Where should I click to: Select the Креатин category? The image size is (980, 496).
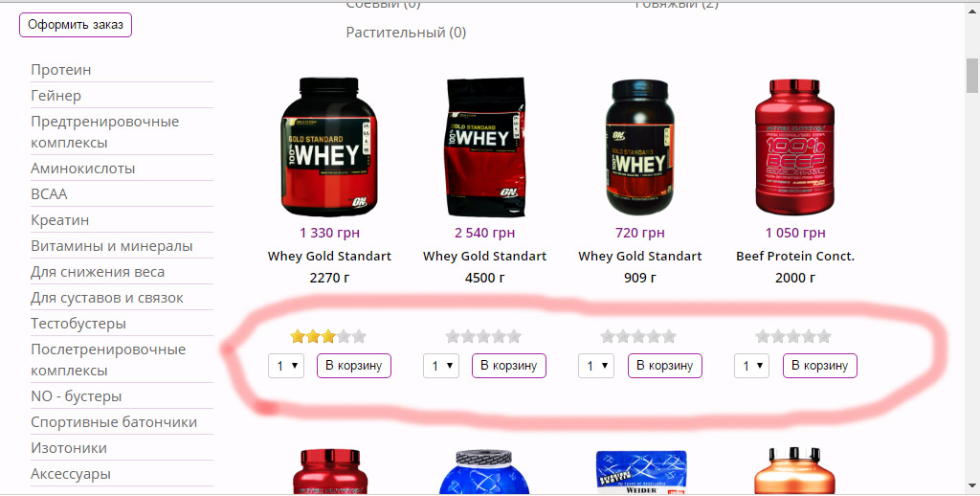click(60, 220)
